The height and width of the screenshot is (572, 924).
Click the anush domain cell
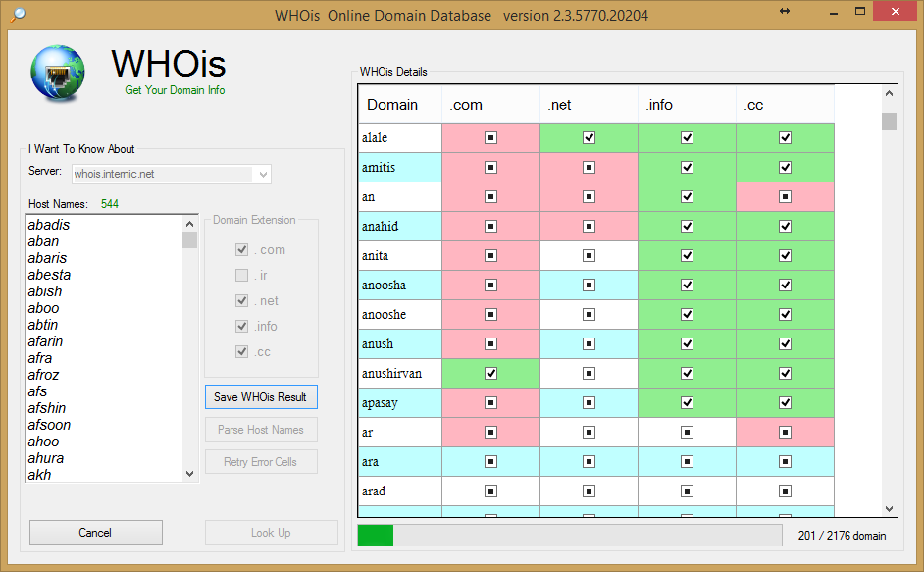[400, 343]
